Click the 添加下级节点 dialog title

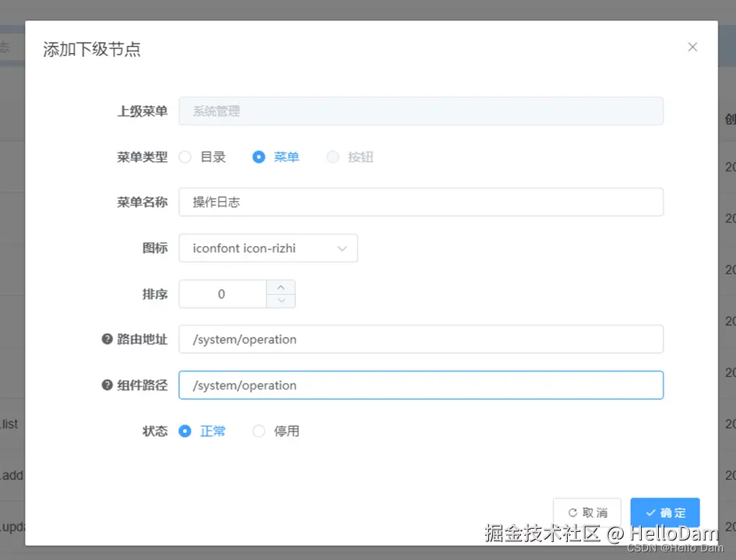point(91,48)
